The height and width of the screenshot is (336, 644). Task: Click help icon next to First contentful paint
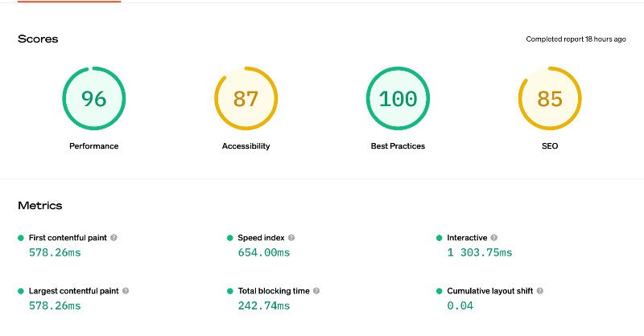click(x=114, y=238)
